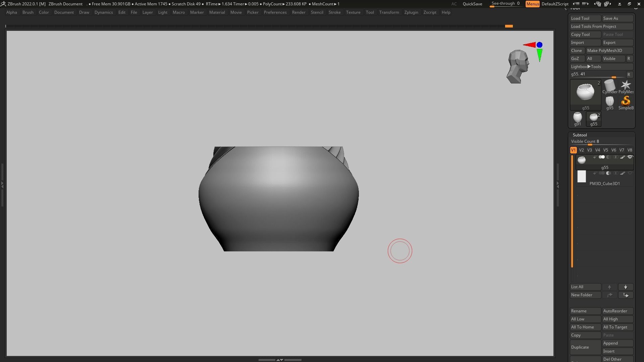The image size is (644, 362).
Task: Switch to V2 visibility set
Action: (x=581, y=150)
